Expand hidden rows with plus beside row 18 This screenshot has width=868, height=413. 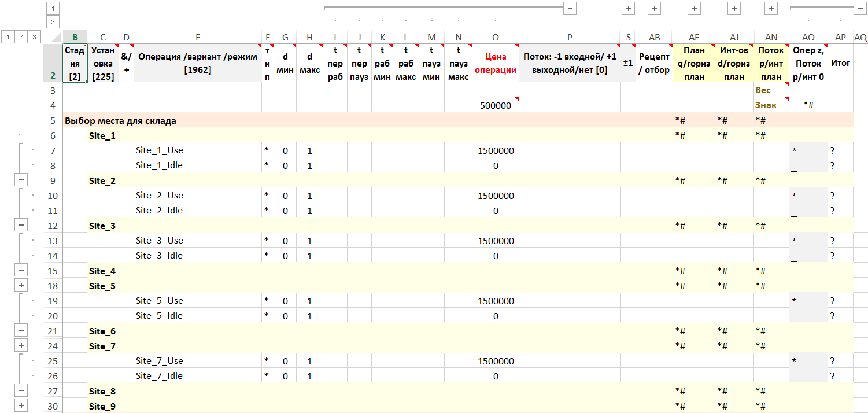point(21,286)
